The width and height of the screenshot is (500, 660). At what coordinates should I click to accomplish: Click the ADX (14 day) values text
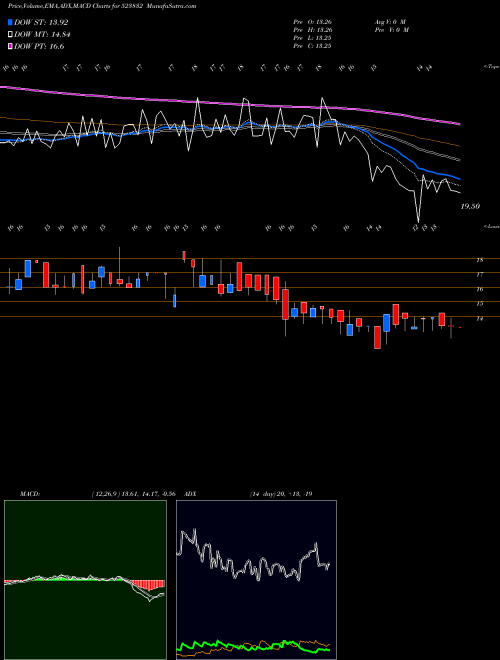281,494
